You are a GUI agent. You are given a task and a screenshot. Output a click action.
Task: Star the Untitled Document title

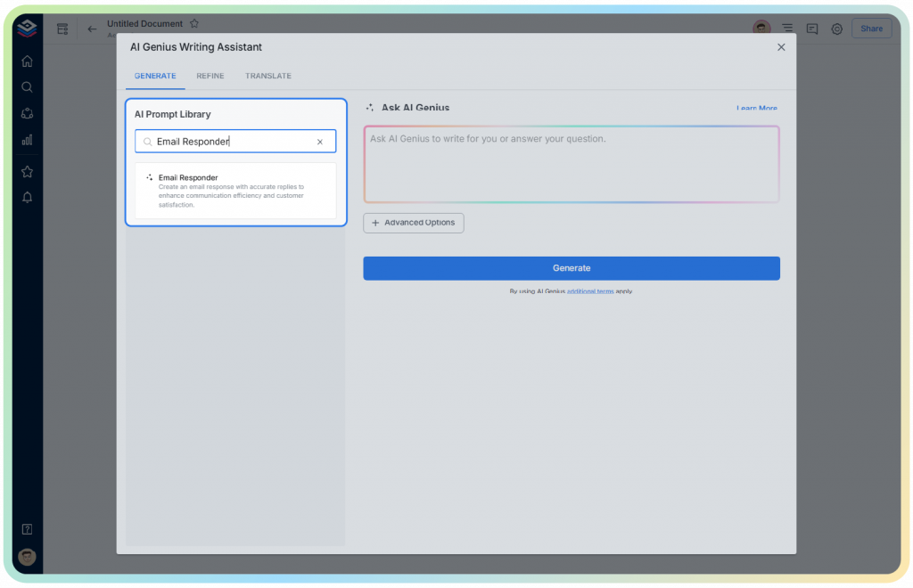[x=193, y=23]
